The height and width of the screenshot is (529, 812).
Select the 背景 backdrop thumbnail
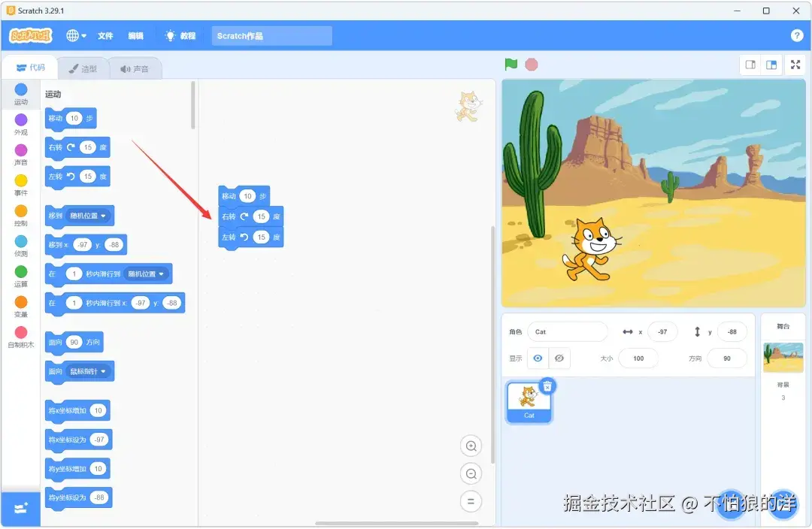(x=783, y=359)
